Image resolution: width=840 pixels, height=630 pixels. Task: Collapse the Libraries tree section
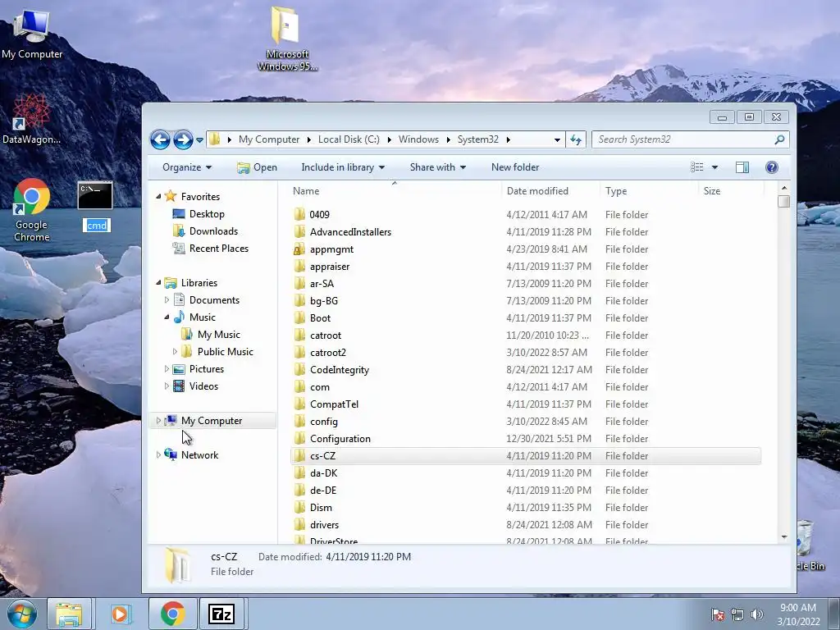click(x=158, y=282)
